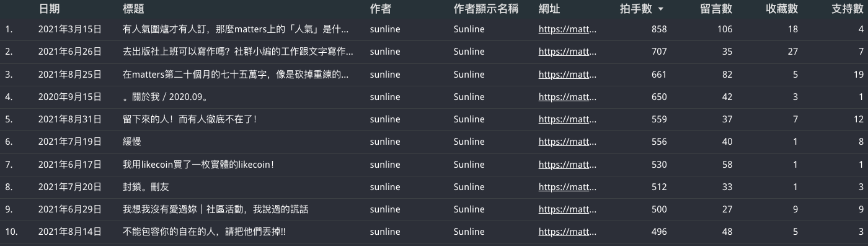The width and height of the screenshot is (868, 246).
Task: Click the date 2020年9月15日
Action: tap(70, 97)
